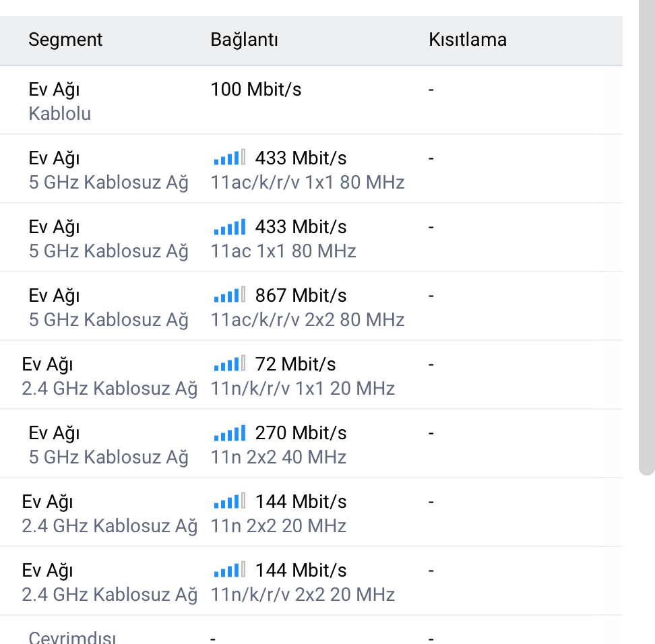Click signal bars next to 270 Mbit/s
Image resolution: width=655 pixels, height=644 pixels.
tap(229, 432)
